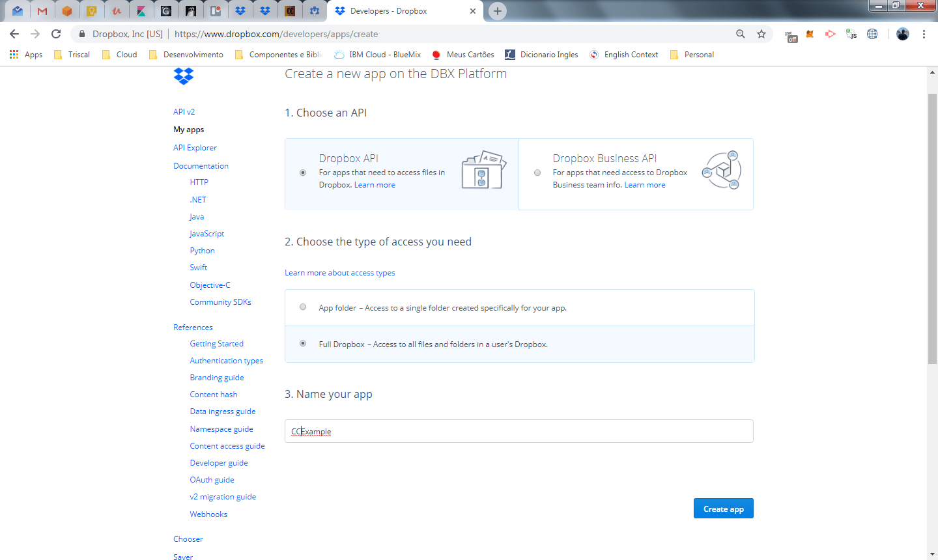Switch to the Gmail tab
Viewport: 938px width, 560px height.
tap(42, 11)
